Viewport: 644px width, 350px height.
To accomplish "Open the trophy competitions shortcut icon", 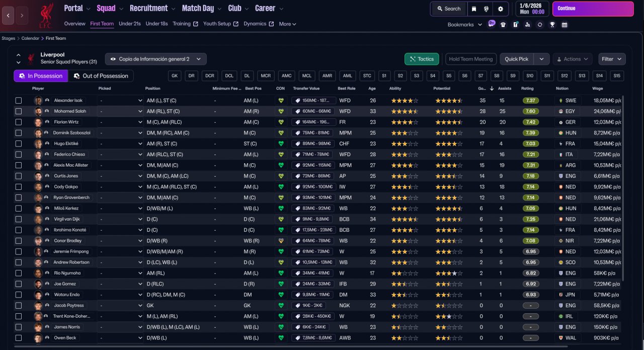I will click(x=552, y=25).
